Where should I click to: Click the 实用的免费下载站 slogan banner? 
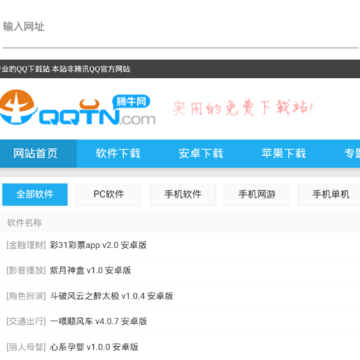243,108
